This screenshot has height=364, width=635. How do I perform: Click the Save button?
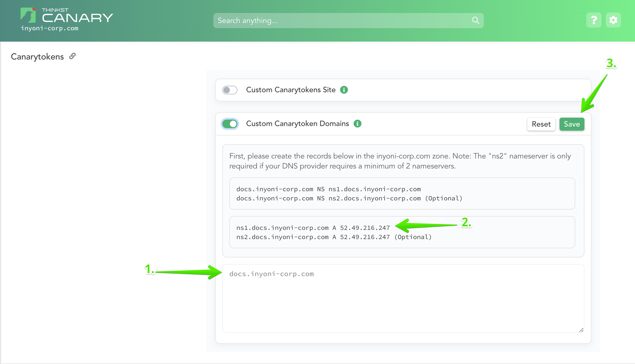pos(572,124)
